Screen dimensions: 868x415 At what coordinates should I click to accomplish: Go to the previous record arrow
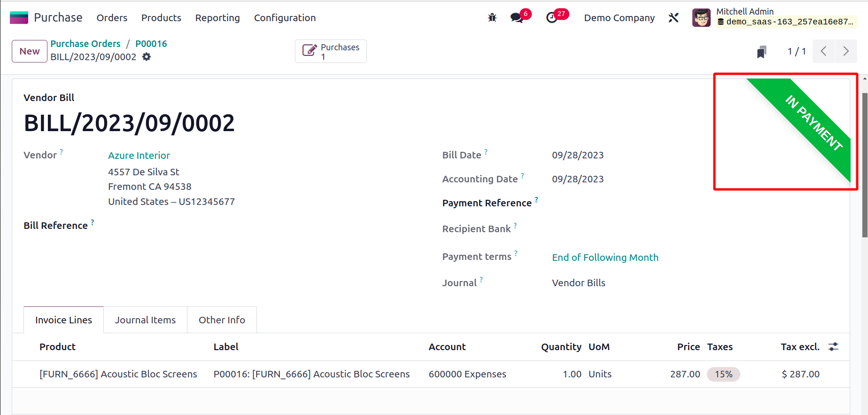pyautogui.click(x=823, y=51)
